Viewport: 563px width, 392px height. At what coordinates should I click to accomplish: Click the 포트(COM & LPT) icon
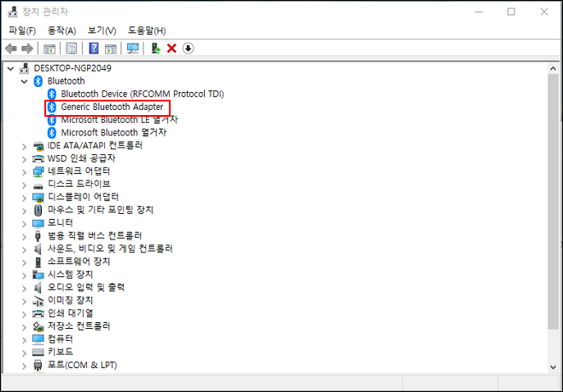[38, 365]
